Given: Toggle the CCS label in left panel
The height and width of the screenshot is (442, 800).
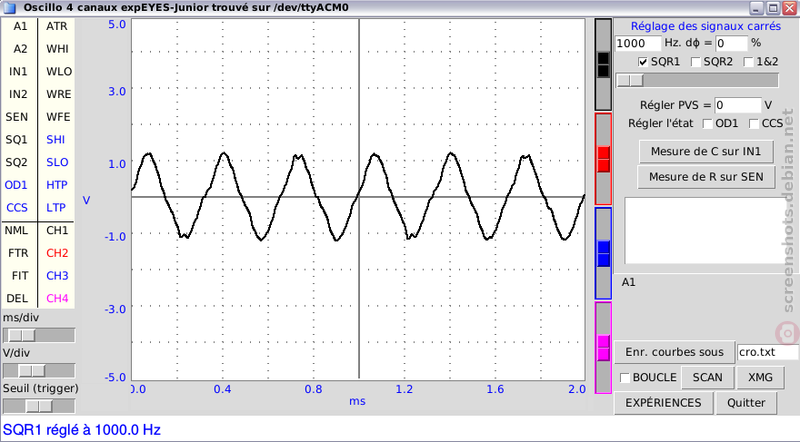Looking at the screenshot, I should tap(17, 208).
